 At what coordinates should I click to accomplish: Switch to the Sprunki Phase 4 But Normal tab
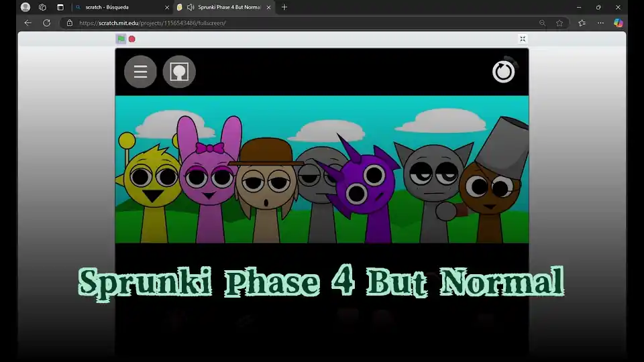click(224, 7)
